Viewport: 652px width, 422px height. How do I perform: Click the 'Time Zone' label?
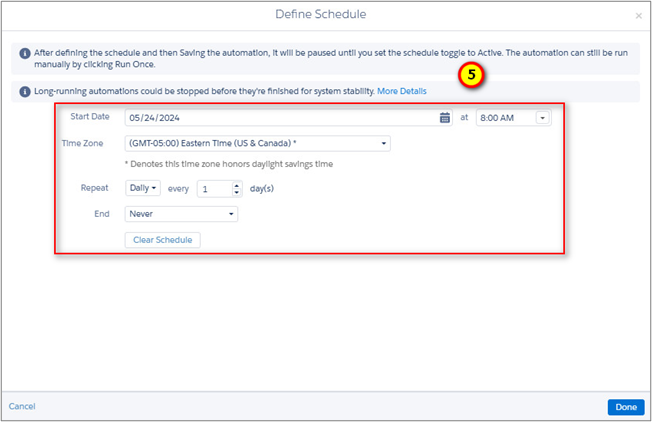(x=82, y=143)
